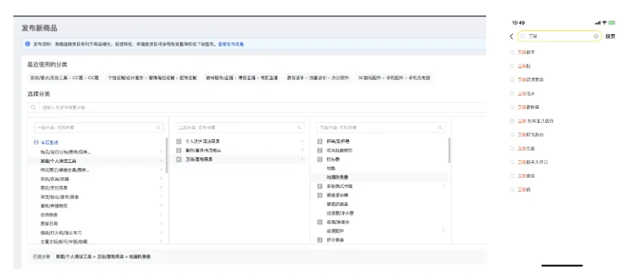Expand 家庭/个人清洁工具 with its arrow
This screenshot has width=644, height=280.
(x=161, y=161)
